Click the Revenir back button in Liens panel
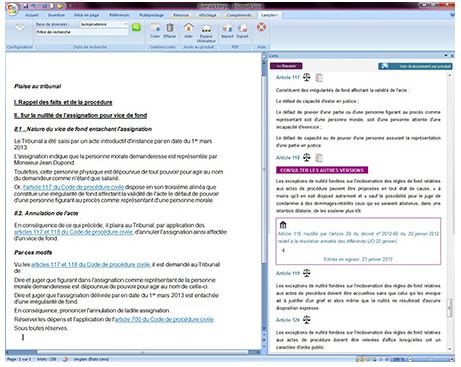The height and width of the screenshot is (367, 461). click(286, 66)
